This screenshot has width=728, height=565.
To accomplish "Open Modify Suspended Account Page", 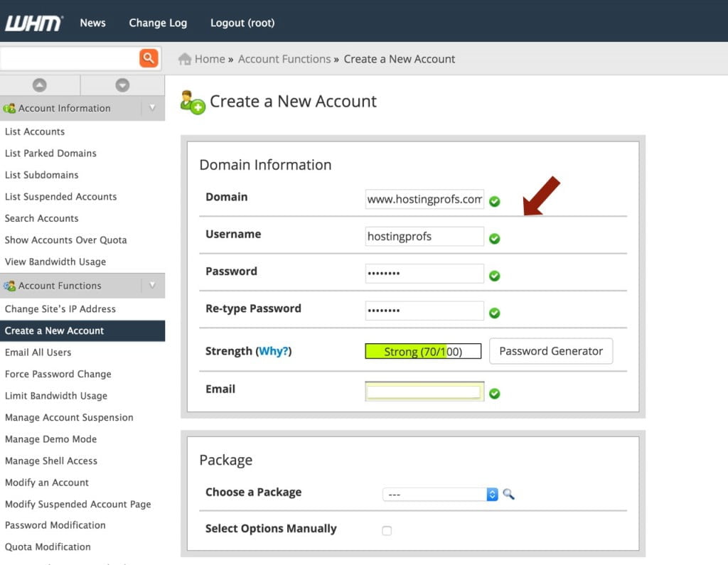I will pos(78,504).
